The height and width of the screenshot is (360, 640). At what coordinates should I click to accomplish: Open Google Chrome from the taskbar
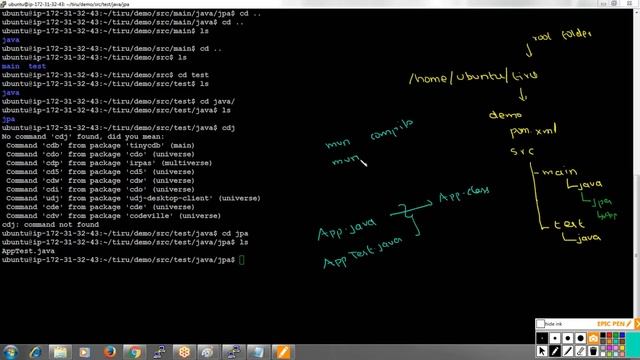tap(134, 352)
